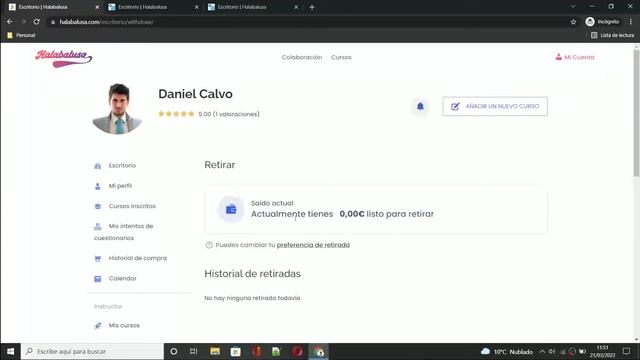Show hidden system tray icons

[x=542, y=351]
